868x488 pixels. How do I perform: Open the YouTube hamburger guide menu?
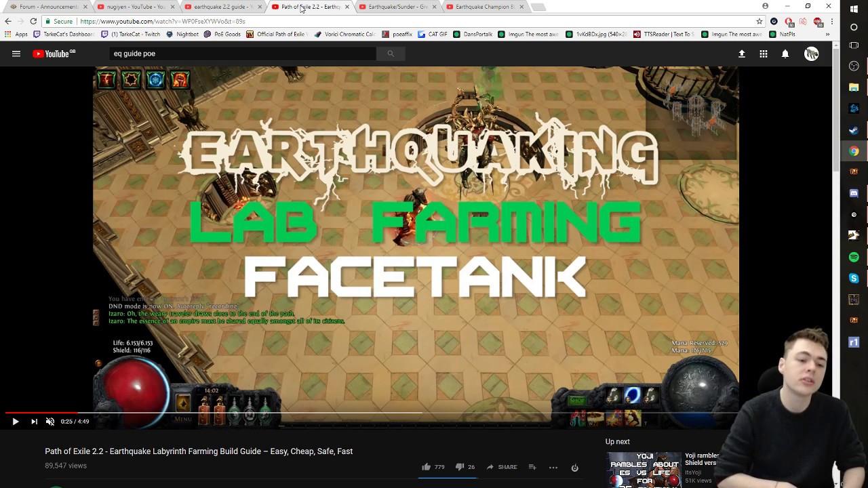[16, 54]
